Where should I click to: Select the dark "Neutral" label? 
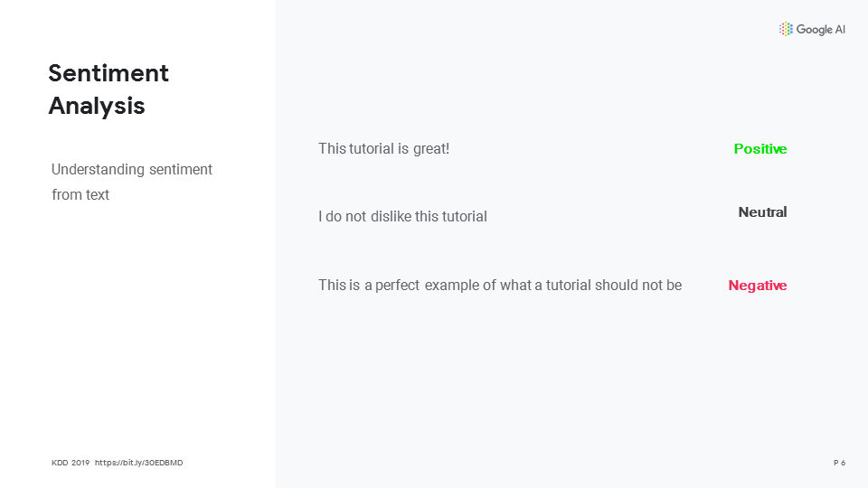pyautogui.click(x=762, y=212)
